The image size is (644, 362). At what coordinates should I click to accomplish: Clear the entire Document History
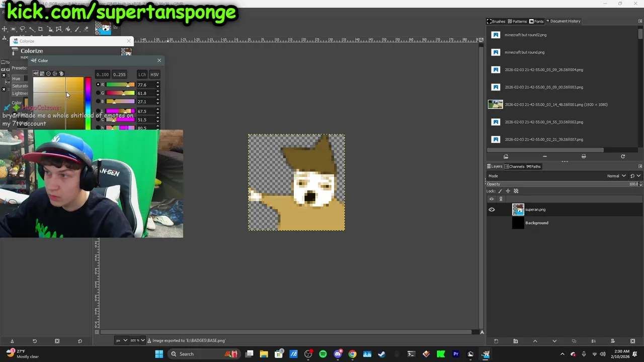click(x=584, y=156)
